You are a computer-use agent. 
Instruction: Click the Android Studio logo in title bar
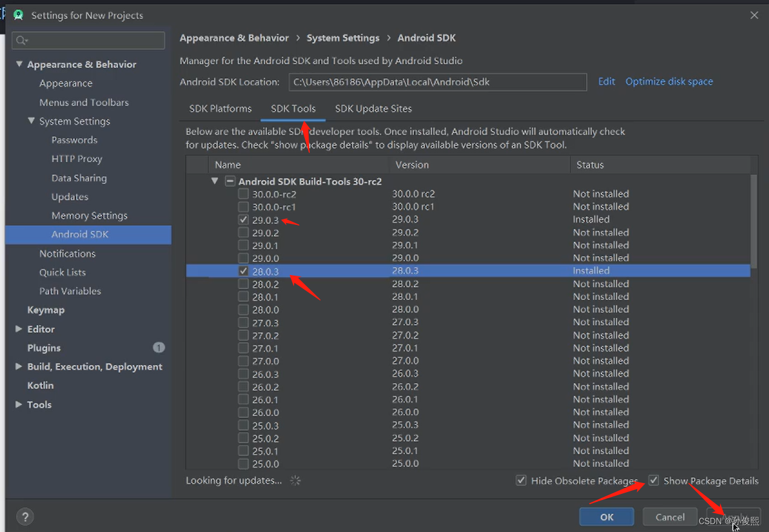coord(18,15)
